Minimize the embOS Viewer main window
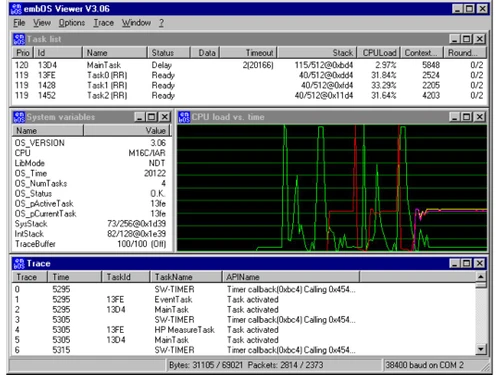500x375 pixels. point(457,9)
